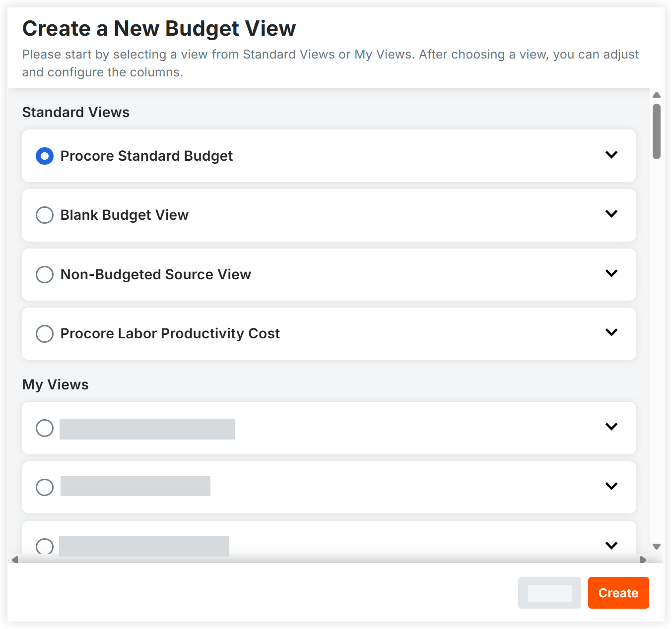
Task: Expand Blank Budget View chevron
Action: (611, 214)
